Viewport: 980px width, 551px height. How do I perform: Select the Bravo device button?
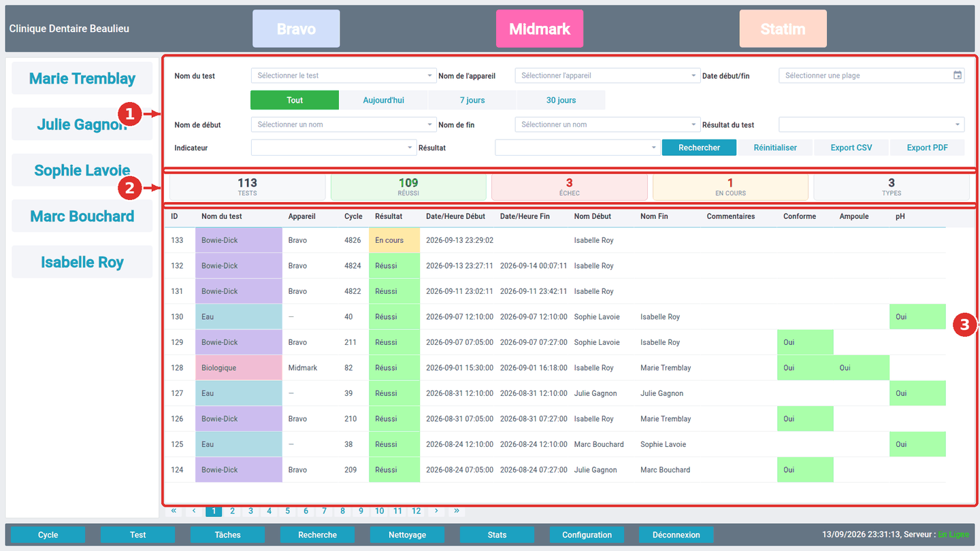pyautogui.click(x=296, y=29)
